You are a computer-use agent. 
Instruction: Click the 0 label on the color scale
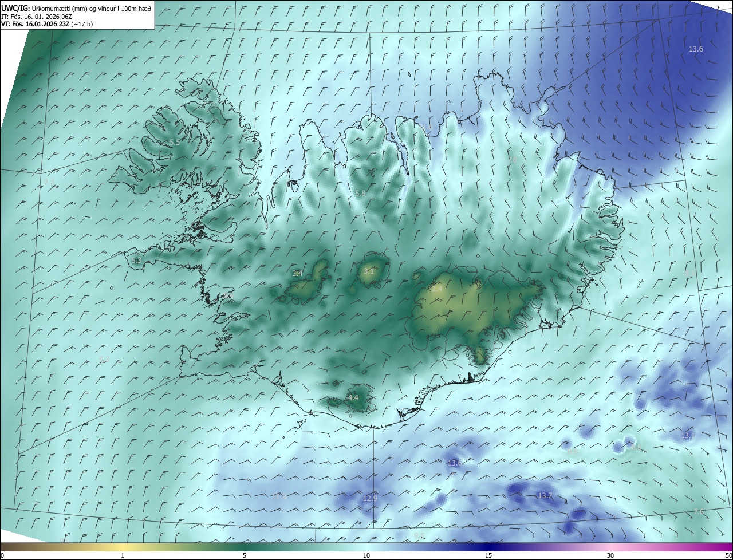[x=2, y=555]
